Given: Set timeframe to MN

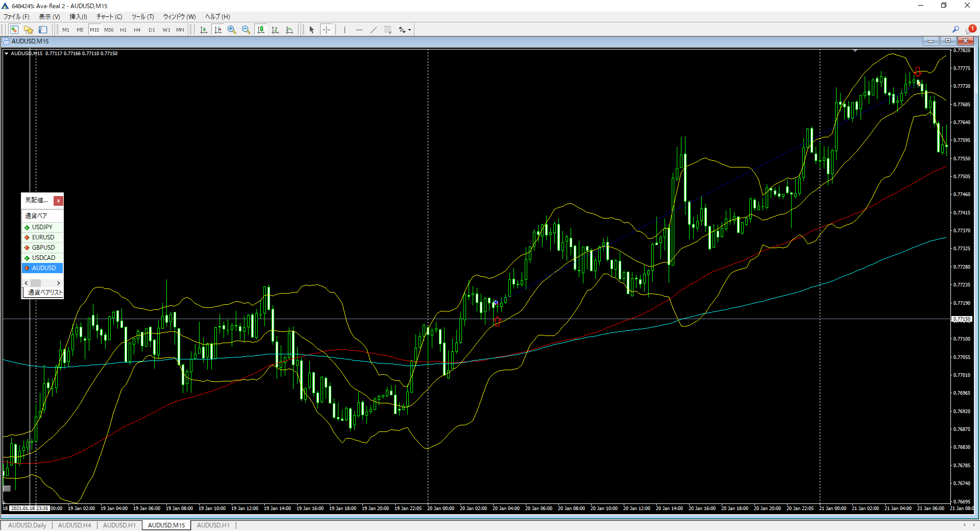Looking at the screenshot, I should coord(180,30).
